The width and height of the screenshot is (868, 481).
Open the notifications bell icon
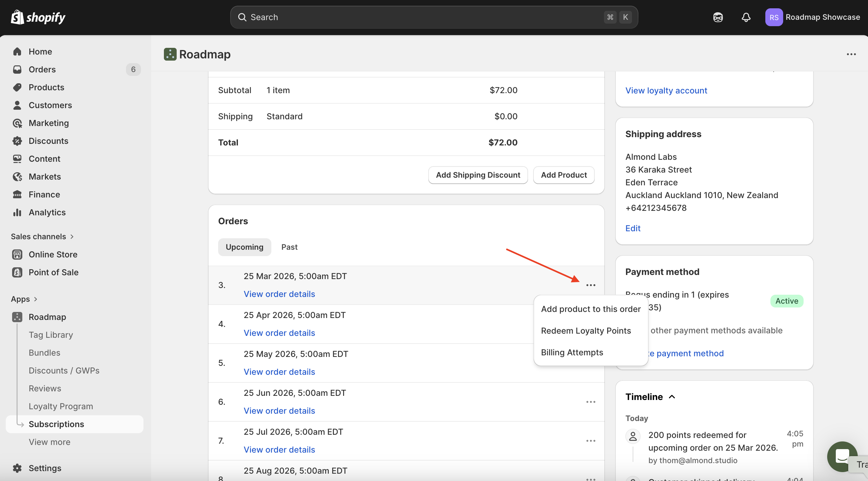pyautogui.click(x=746, y=17)
